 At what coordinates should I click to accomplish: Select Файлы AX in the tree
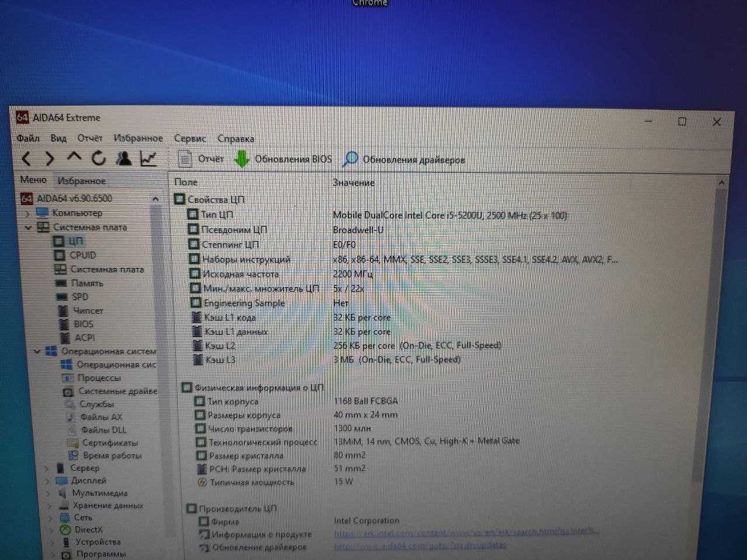pyautogui.click(x=95, y=416)
